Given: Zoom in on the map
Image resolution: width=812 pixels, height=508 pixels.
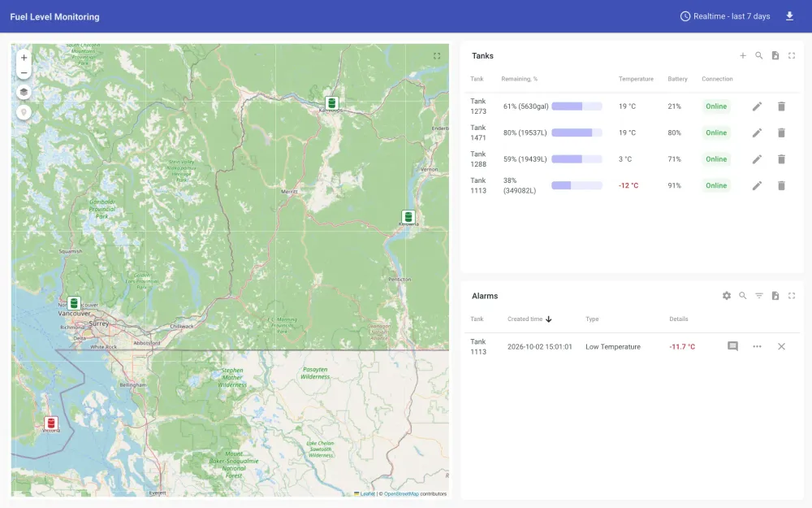Looking at the screenshot, I should tap(24, 58).
